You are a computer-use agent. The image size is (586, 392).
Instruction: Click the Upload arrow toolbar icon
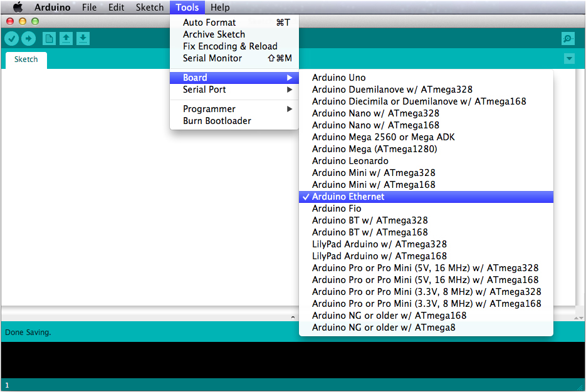coord(28,38)
